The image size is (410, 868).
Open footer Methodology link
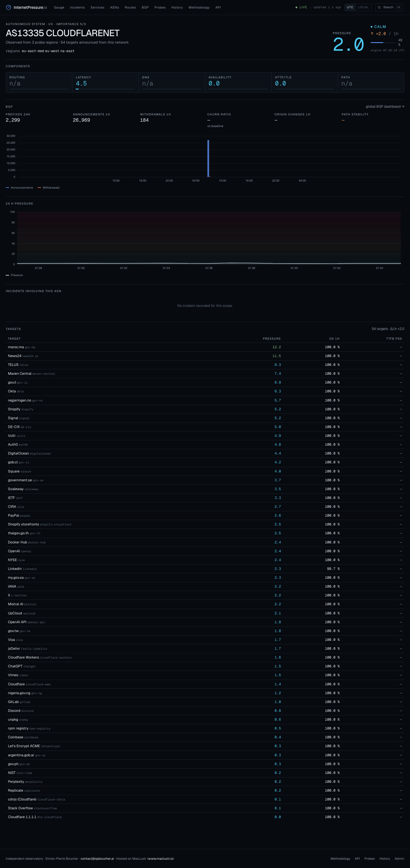tap(340, 859)
